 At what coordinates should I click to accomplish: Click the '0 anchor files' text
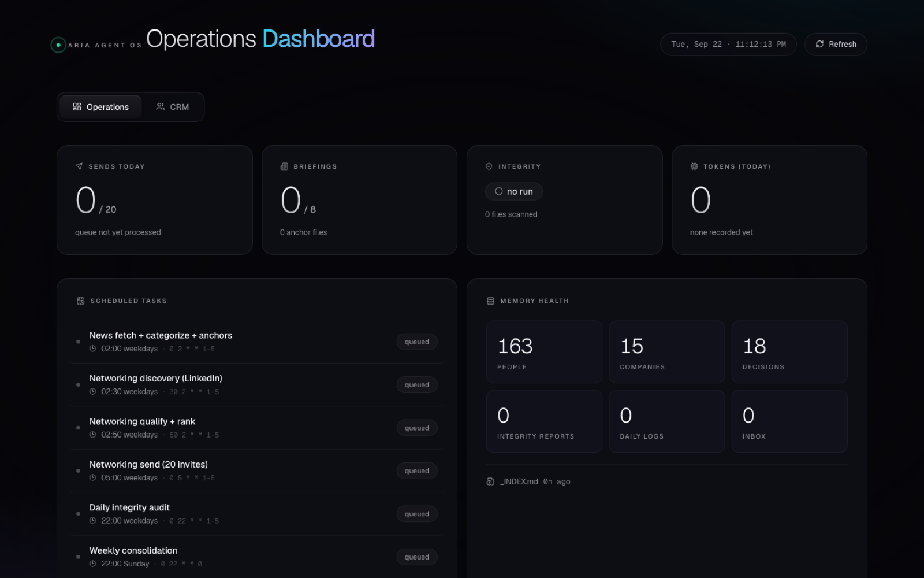[304, 232]
